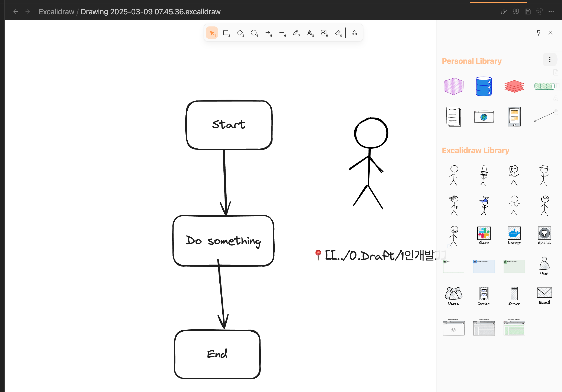Open the more shapes tools menu
Screen dimensions: 562x392
pos(354,33)
